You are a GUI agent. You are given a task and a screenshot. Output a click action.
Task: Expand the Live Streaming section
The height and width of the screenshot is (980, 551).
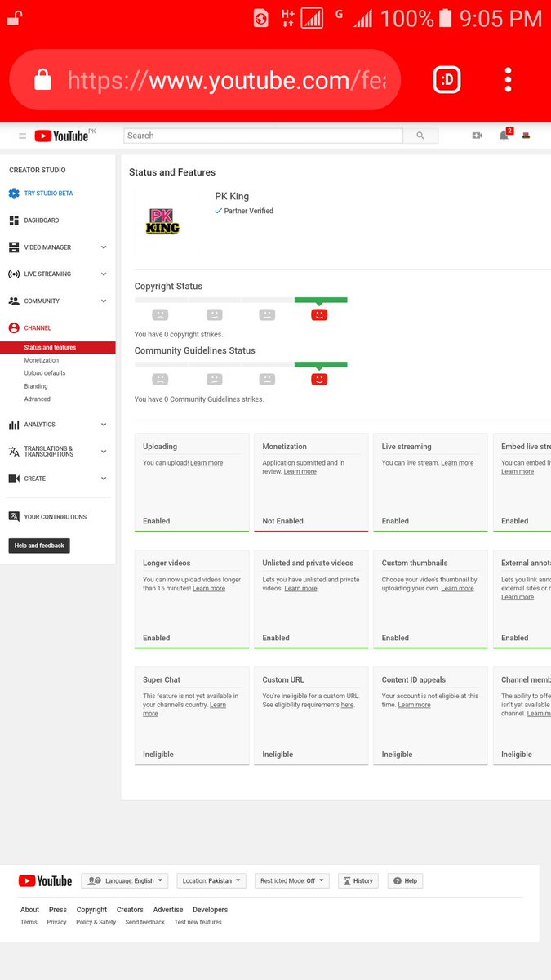pos(104,274)
